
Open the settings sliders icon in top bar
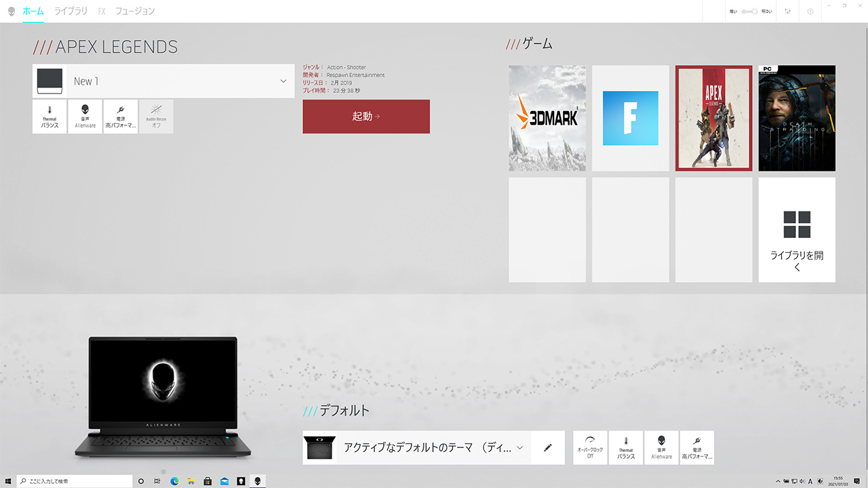pyautogui.click(x=787, y=12)
